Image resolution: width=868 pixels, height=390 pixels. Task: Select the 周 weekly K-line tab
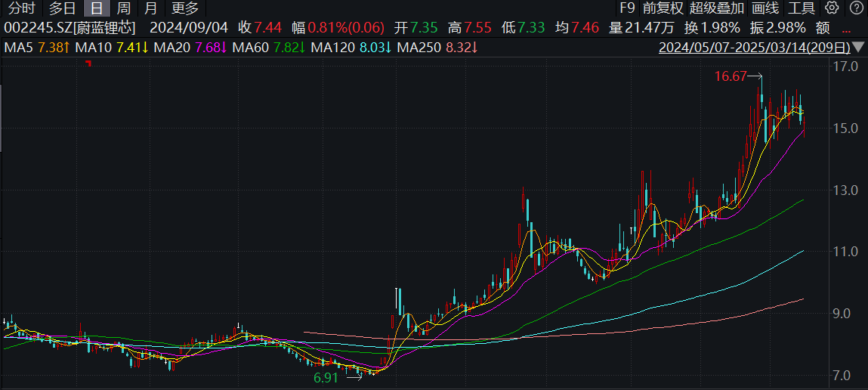124,8
